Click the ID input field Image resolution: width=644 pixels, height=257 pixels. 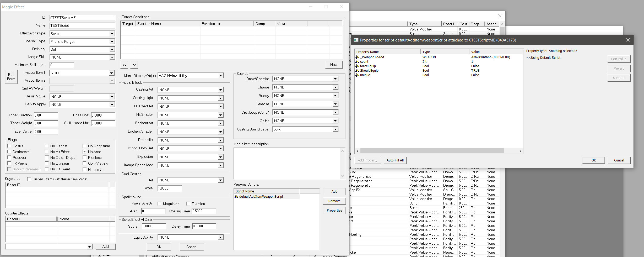coord(82,18)
